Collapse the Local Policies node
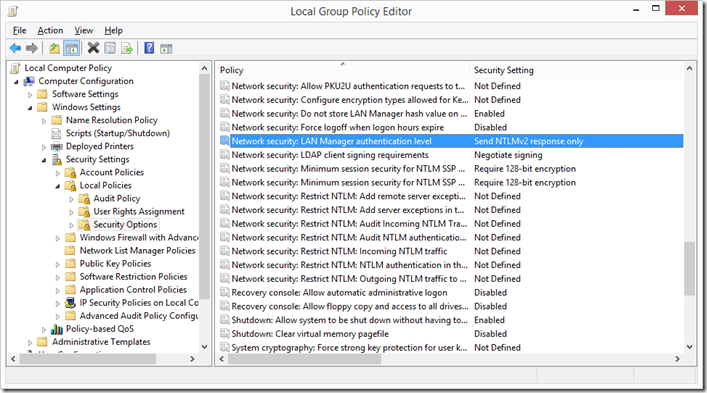Image resolution: width=707 pixels, height=393 pixels. [x=58, y=187]
